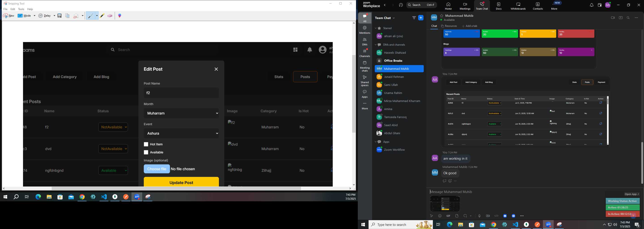This screenshot has width=644, height=229.
Task: Open chat with Junaid Rehman
Action: click(x=399, y=77)
